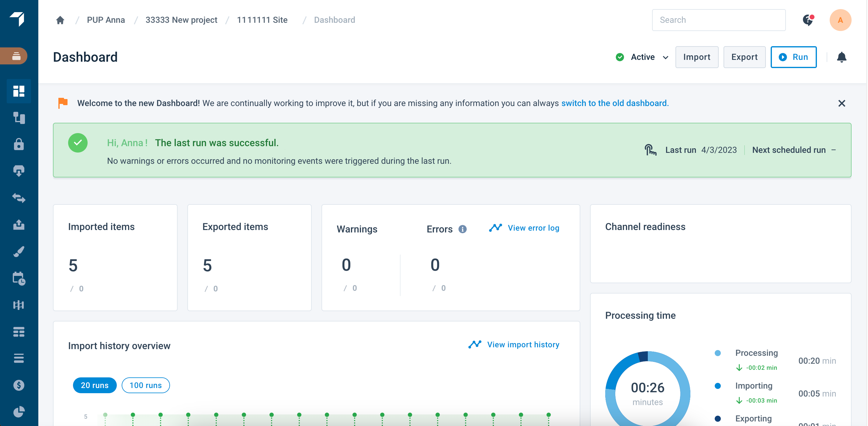Expand the Active status dropdown
This screenshot has width=868, height=426.
(x=642, y=57)
